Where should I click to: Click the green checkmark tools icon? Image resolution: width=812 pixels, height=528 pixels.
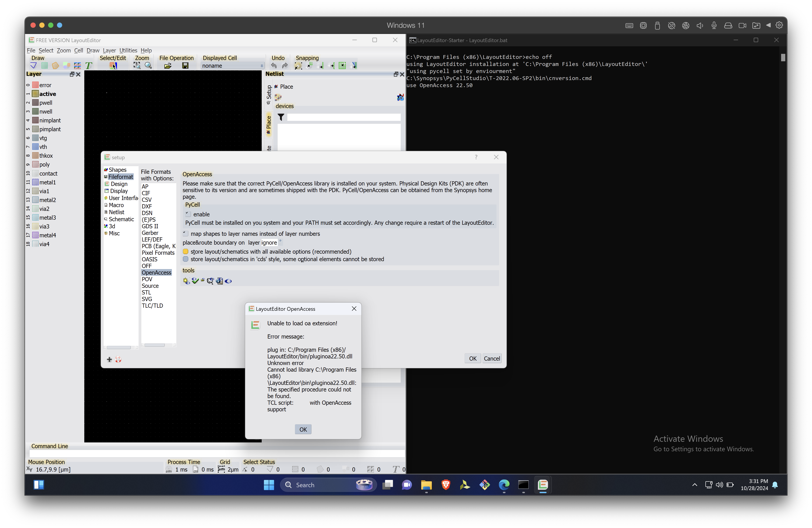click(x=195, y=281)
